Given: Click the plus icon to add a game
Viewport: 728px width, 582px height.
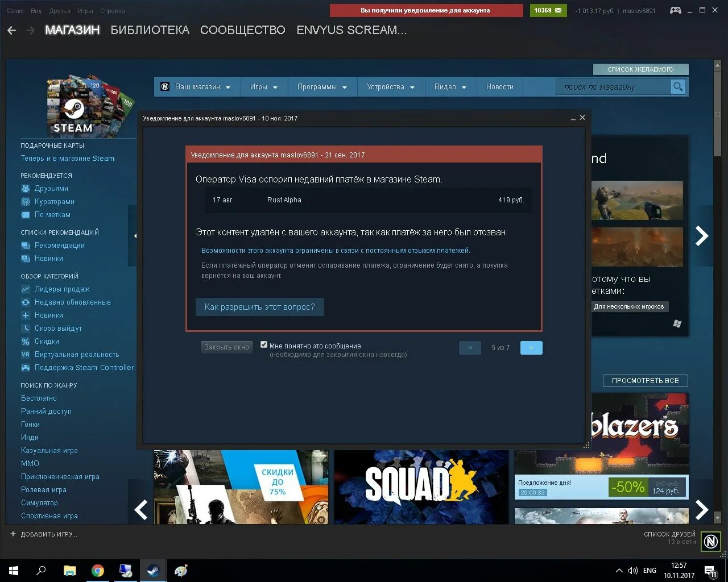Looking at the screenshot, I should pyautogui.click(x=13, y=534).
